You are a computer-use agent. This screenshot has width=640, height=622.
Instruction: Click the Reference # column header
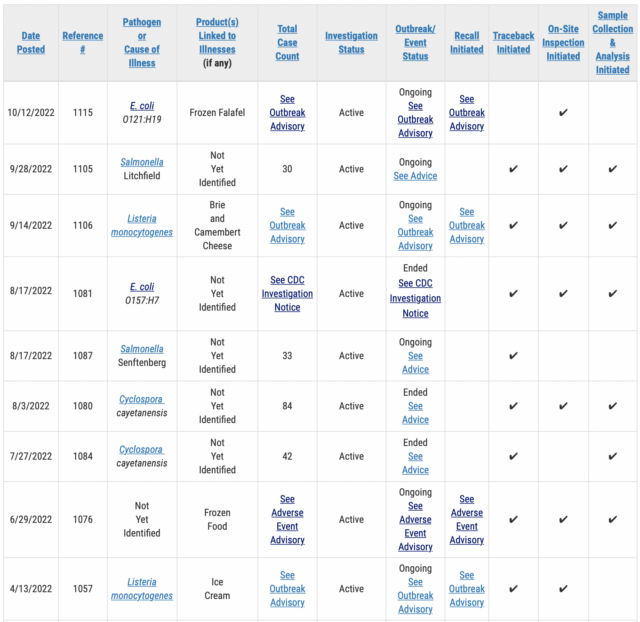(82, 42)
